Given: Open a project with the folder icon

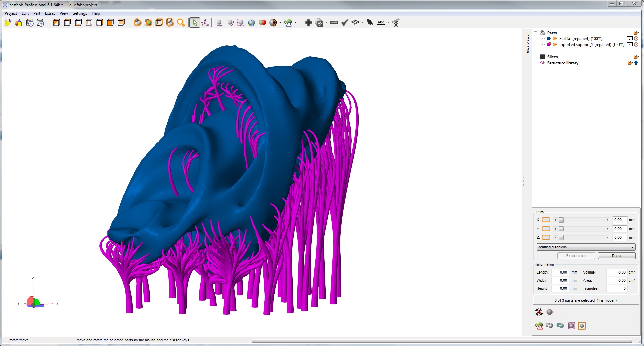Looking at the screenshot, I should 8,22.
